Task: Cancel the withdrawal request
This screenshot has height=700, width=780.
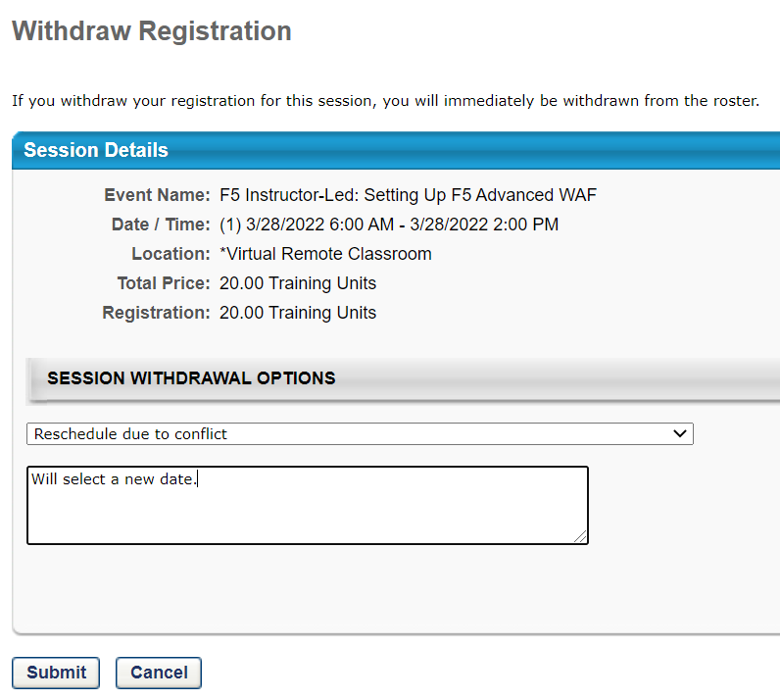Action: pyautogui.click(x=159, y=673)
